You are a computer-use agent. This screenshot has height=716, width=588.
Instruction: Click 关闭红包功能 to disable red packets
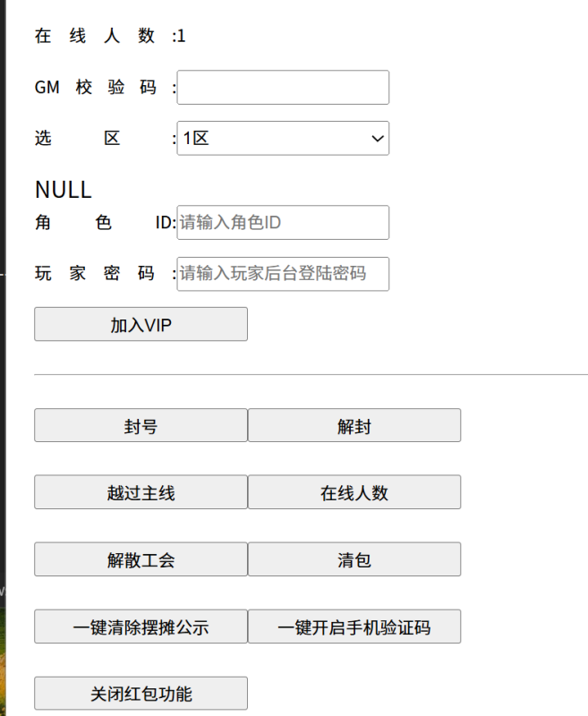(x=141, y=693)
